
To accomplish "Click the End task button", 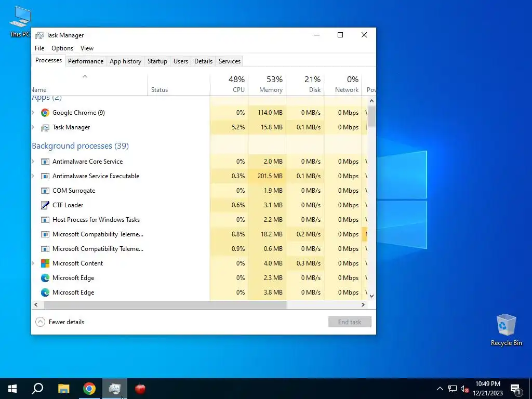I will coord(350,322).
